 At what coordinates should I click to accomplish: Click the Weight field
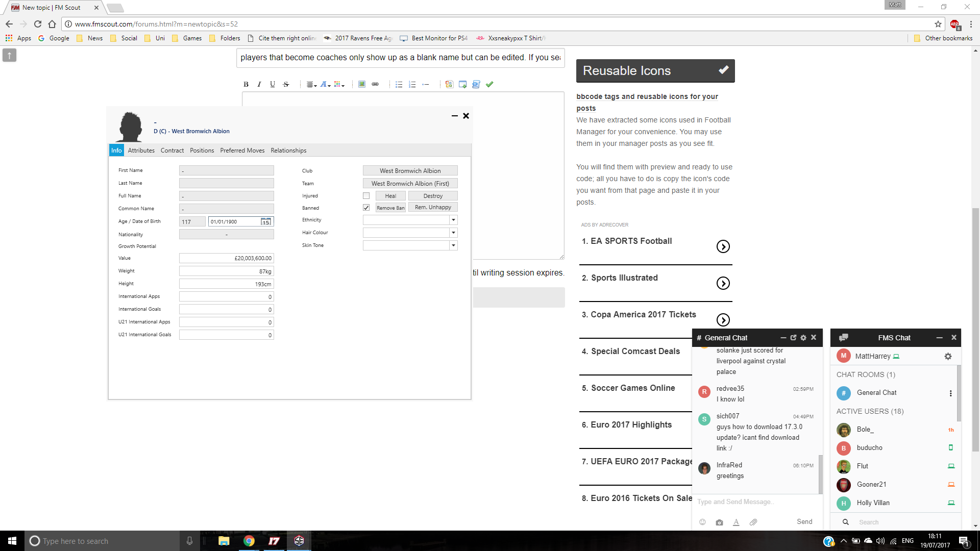(x=226, y=271)
